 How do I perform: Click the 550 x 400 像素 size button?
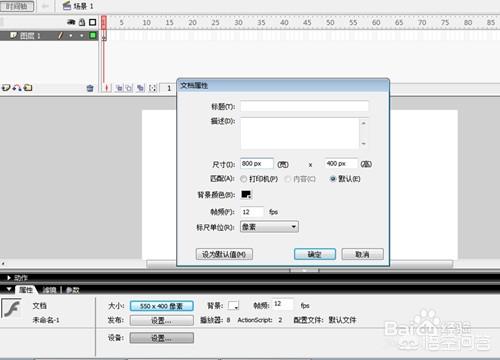tap(162, 306)
